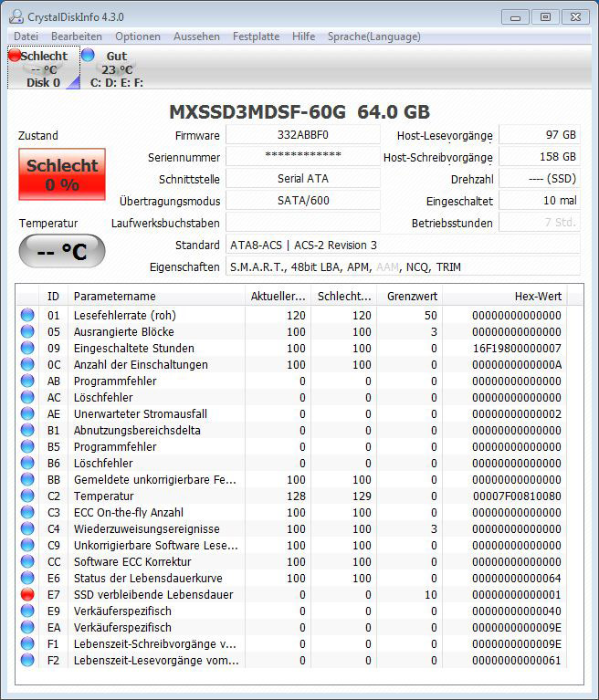This screenshot has width=599, height=700.
Task: Click the red Schlecht 0 % status button
Action: 62,174
